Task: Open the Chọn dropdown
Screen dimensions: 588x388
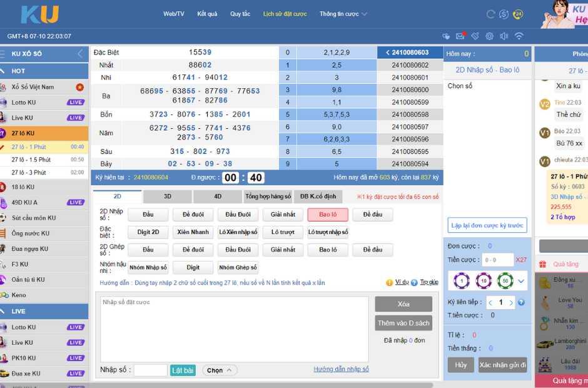Action: pos(220,370)
